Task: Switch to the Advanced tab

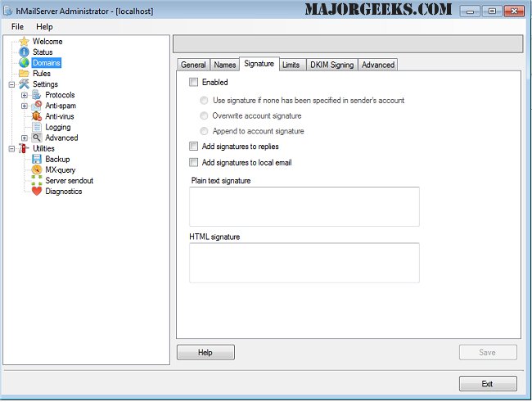Action: coord(378,65)
